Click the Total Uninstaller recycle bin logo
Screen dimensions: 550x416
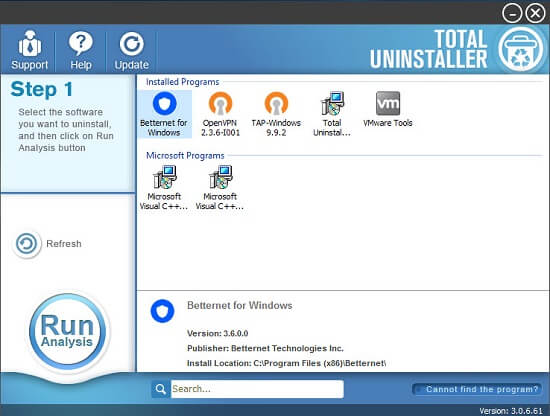(521, 49)
